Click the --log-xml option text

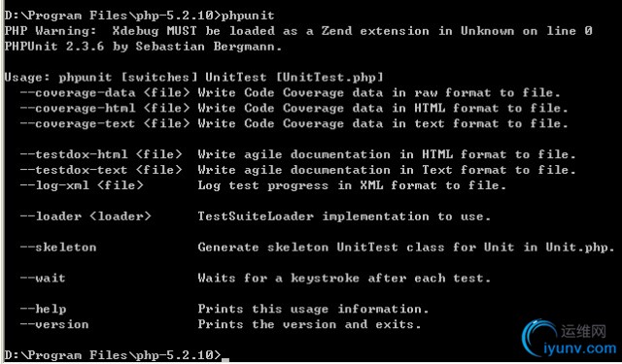(x=54, y=185)
